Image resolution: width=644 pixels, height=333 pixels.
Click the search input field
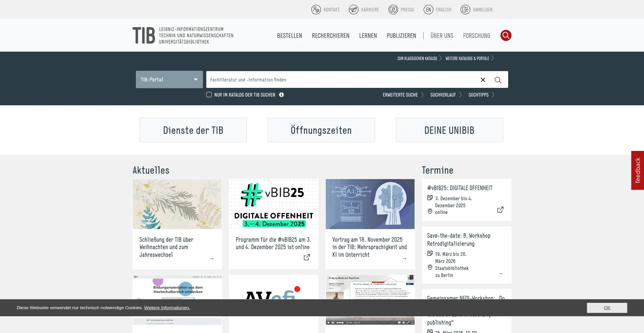click(x=340, y=80)
